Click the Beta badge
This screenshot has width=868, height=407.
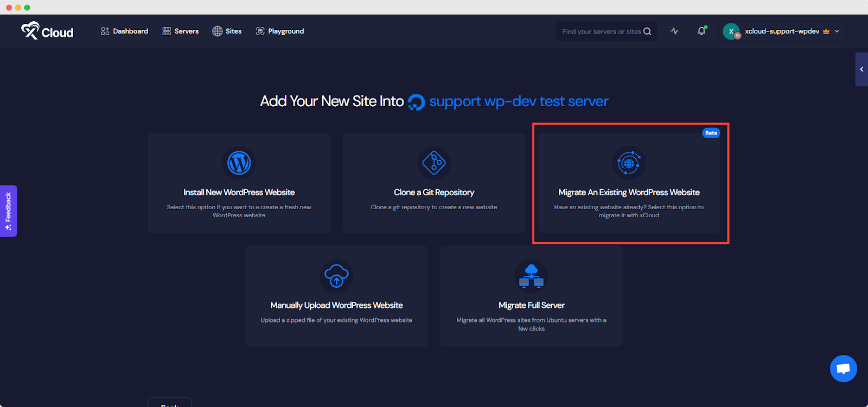[x=711, y=133]
